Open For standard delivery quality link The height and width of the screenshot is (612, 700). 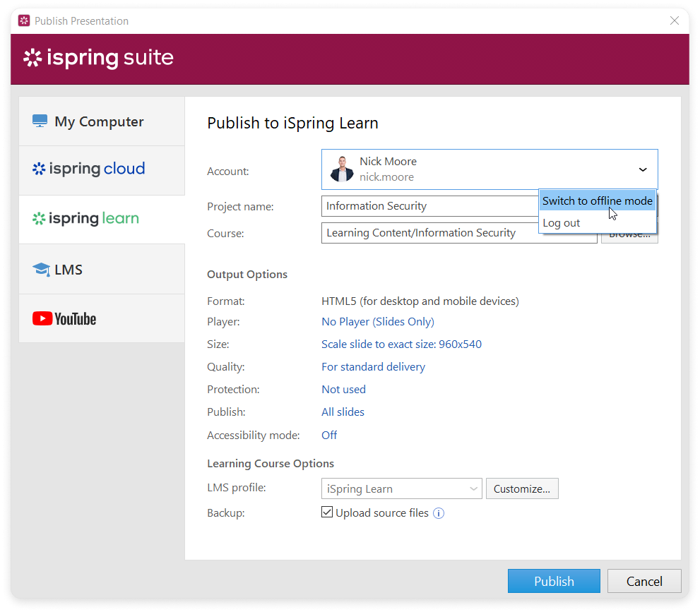click(x=373, y=366)
